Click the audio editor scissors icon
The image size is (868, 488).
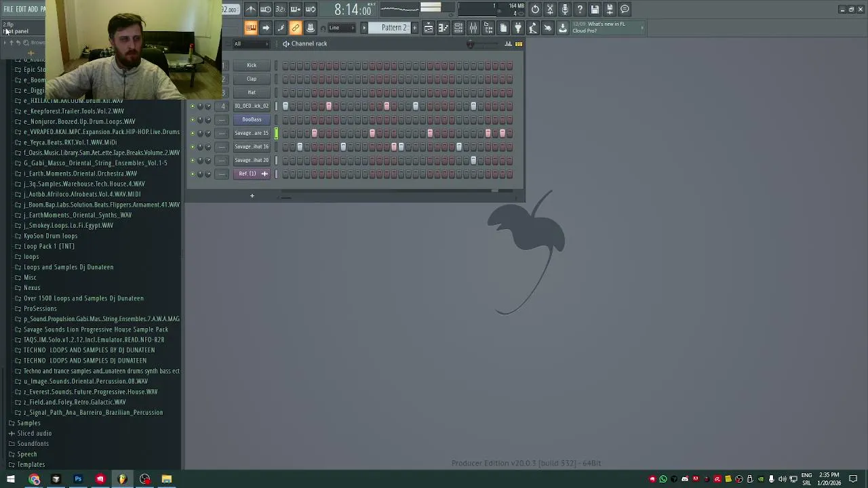[550, 9]
